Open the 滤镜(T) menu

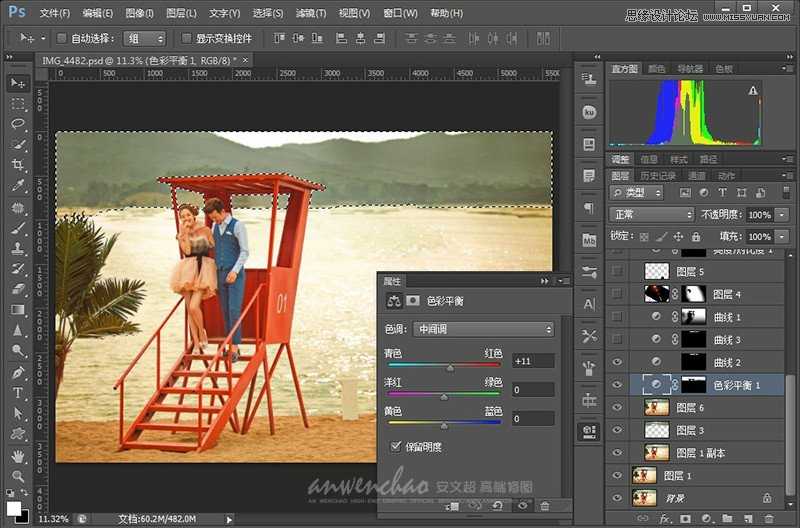[x=311, y=13]
